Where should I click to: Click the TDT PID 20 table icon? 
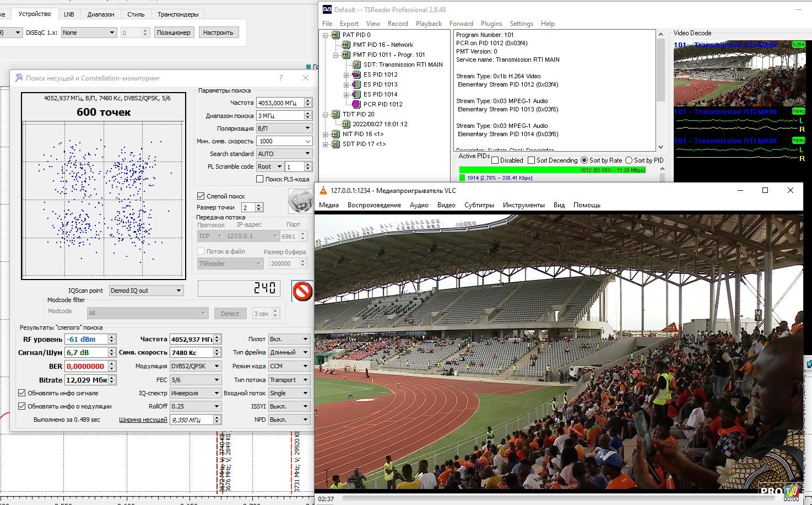coord(335,114)
